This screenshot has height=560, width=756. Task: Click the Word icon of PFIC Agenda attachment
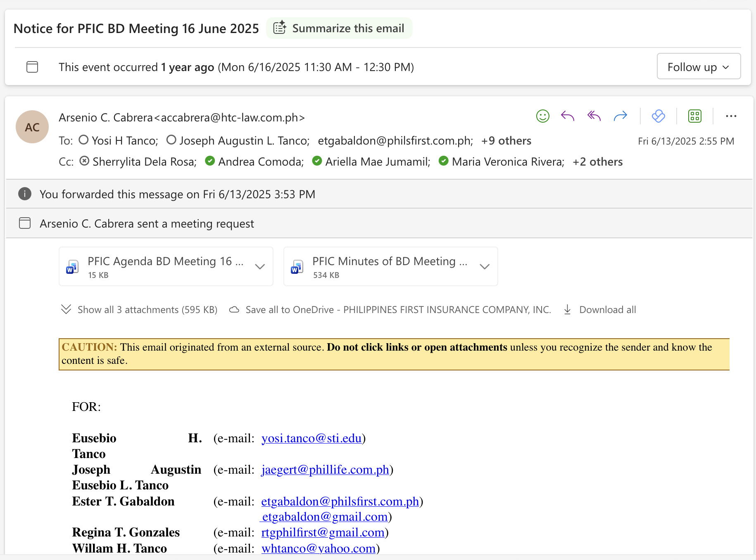click(x=72, y=267)
